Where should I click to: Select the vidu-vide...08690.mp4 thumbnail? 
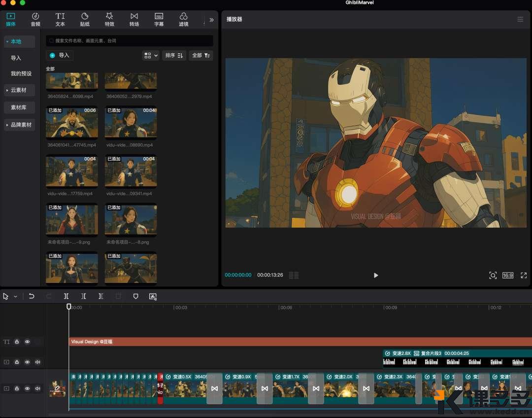131,123
